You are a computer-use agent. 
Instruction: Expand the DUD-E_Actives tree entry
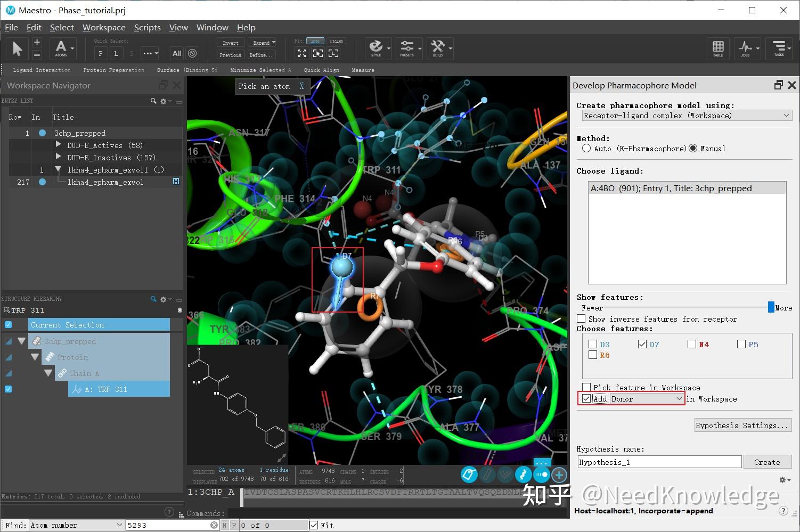pyautogui.click(x=58, y=145)
